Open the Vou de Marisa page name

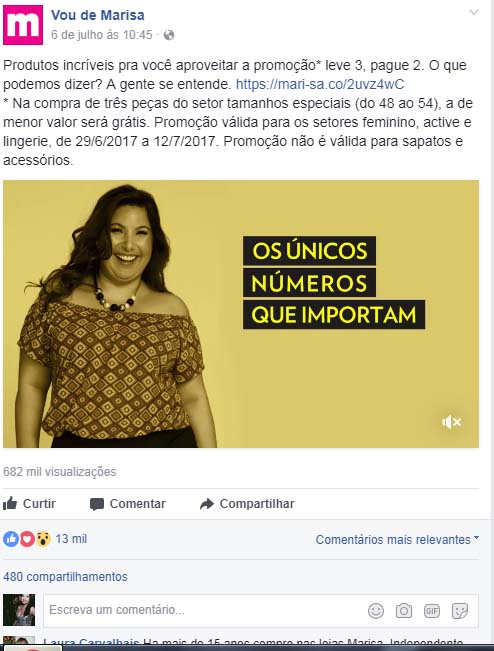[98, 15]
